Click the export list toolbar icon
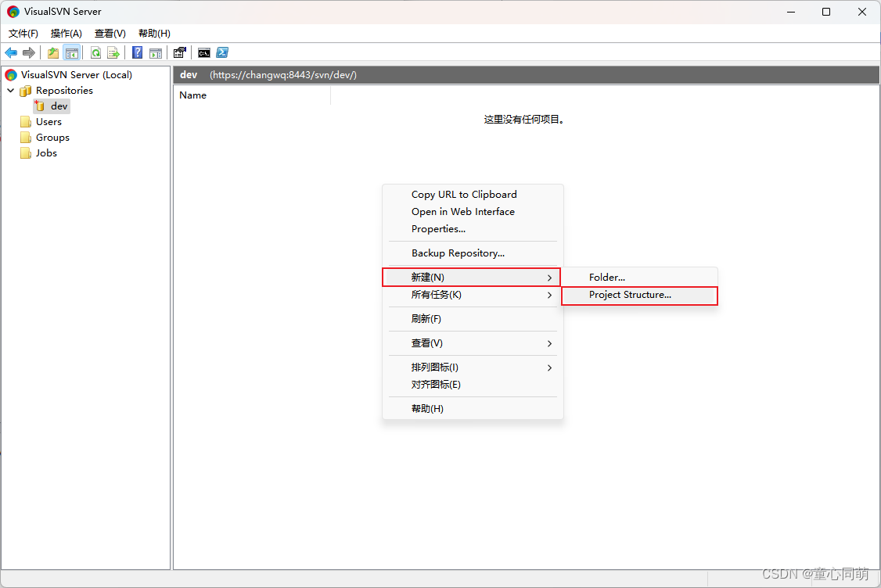Viewport: 881px width, 588px height. click(113, 53)
